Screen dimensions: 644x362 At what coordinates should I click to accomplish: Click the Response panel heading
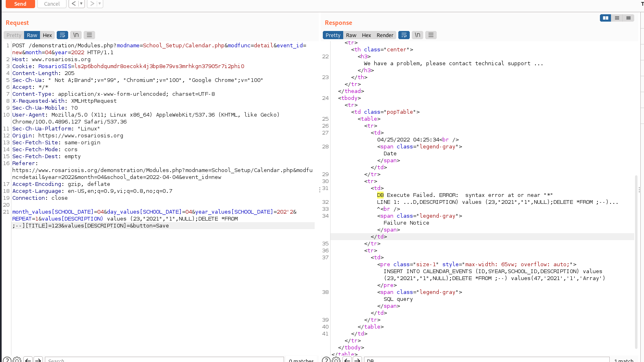click(338, 23)
